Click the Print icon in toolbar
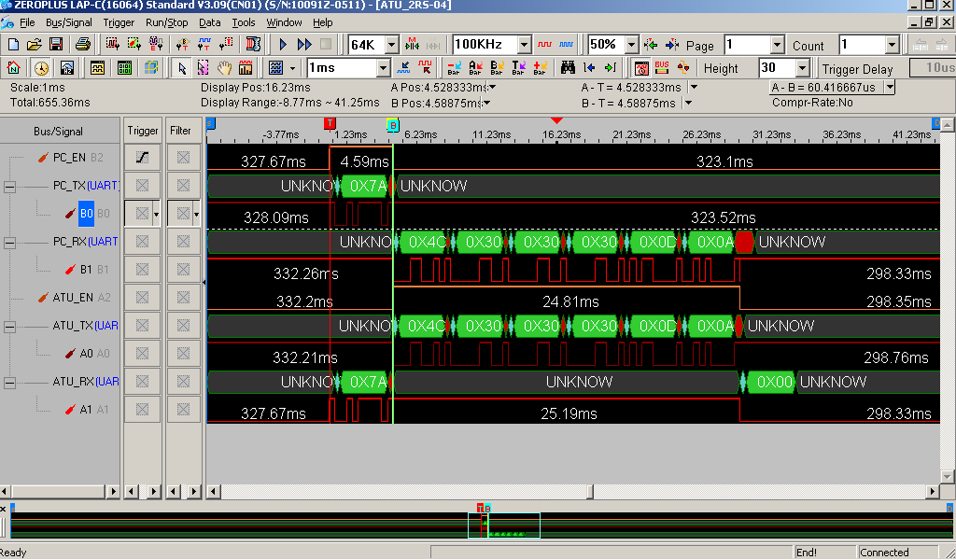This screenshot has width=956, height=560. 82,45
